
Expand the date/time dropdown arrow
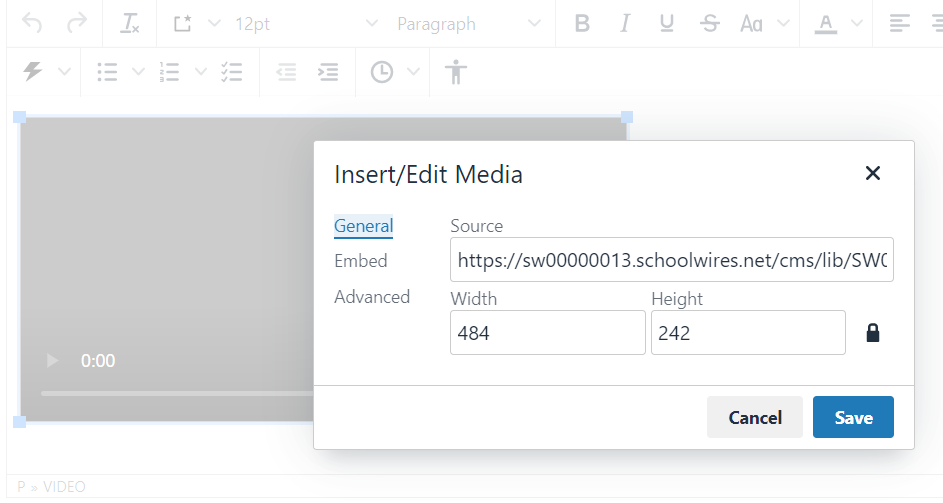pos(413,72)
